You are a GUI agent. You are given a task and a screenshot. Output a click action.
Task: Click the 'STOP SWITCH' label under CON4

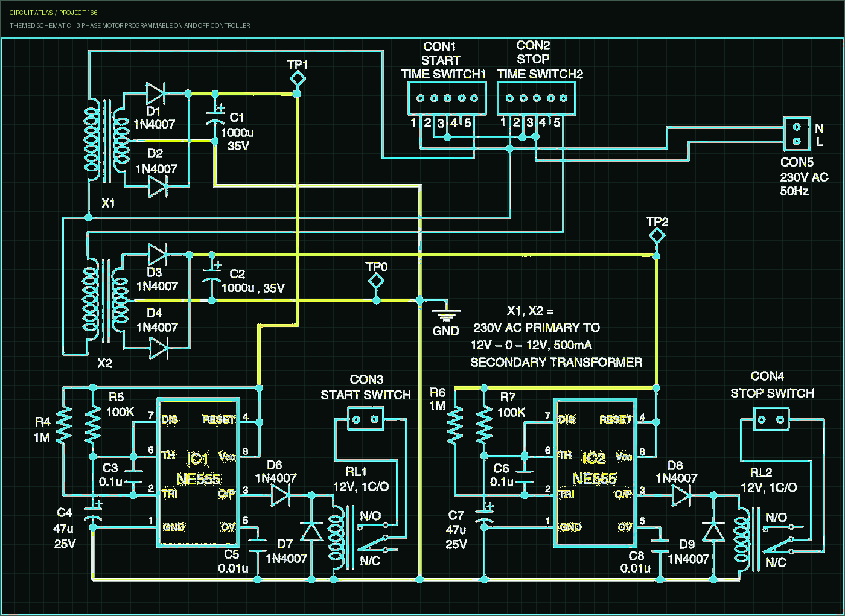coord(773,393)
